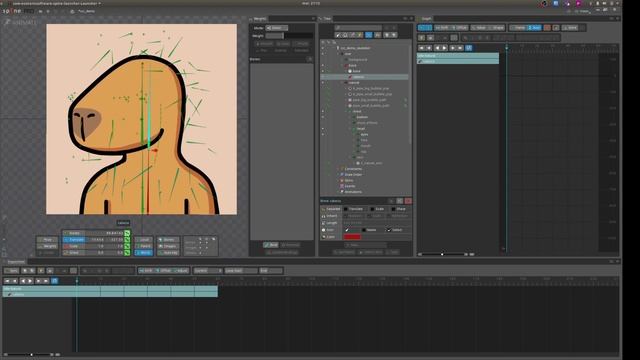
Task: Switch to the Weights panel tab
Action: tap(259, 19)
